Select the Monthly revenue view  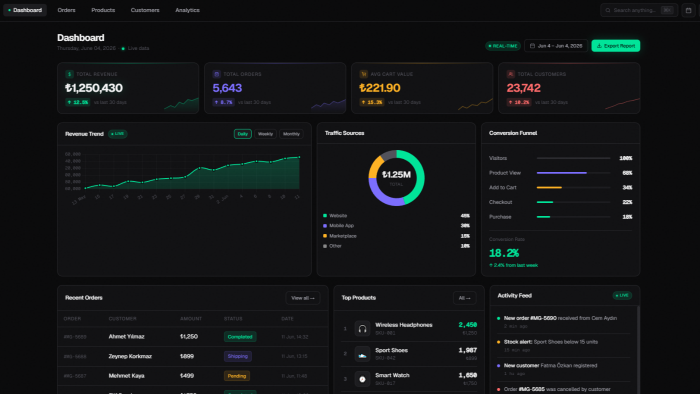pyautogui.click(x=291, y=134)
